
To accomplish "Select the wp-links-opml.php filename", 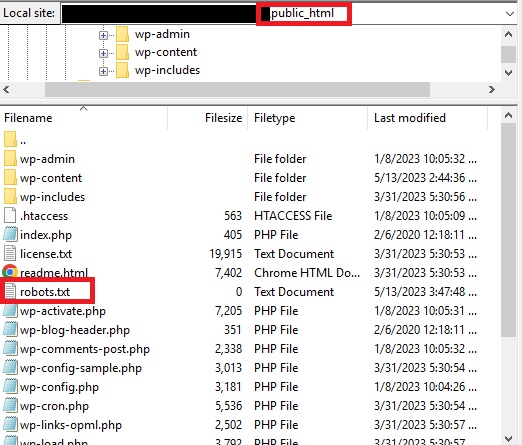I will pyautogui.click(x=71, y=425).
